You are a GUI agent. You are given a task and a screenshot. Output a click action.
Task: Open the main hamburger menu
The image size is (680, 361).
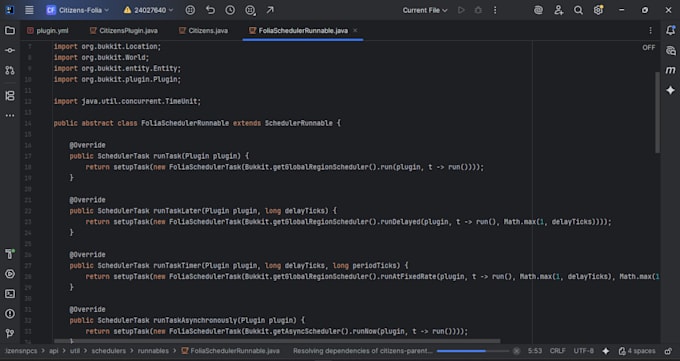click(29, 10)
